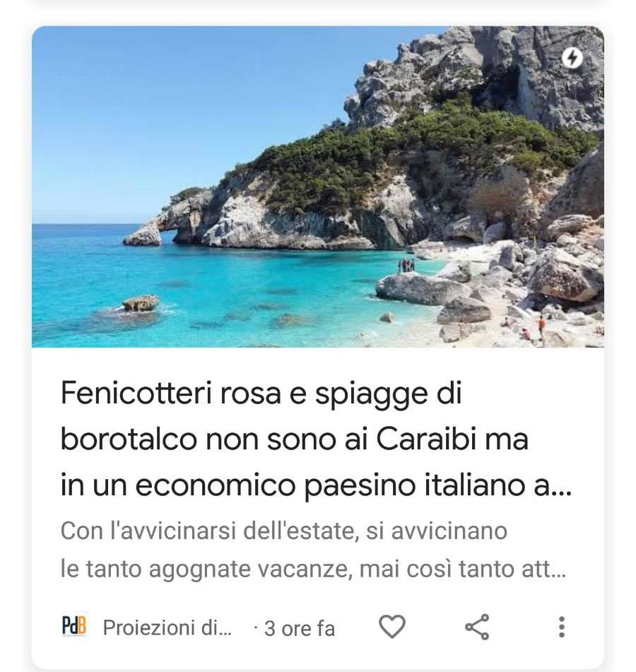Viewport: 636px width, 672px height.
Task: Tap the people standing on the boulder in the photo
Action: tap(406, 265)
